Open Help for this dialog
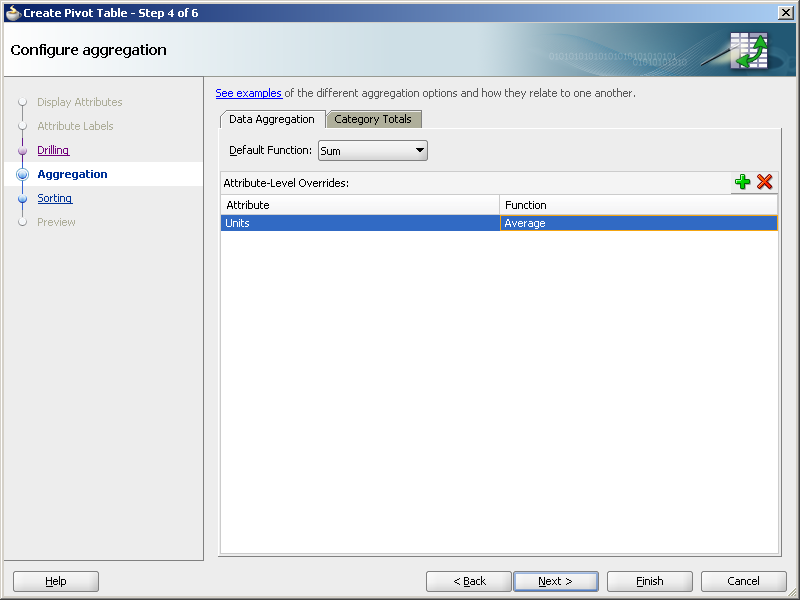 (55, 581)
